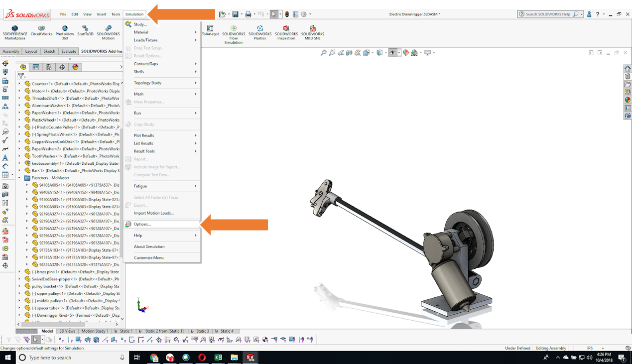Switch to the Motion Study 1 tab
The image size is (632, 364).
(x=94, y=331)
